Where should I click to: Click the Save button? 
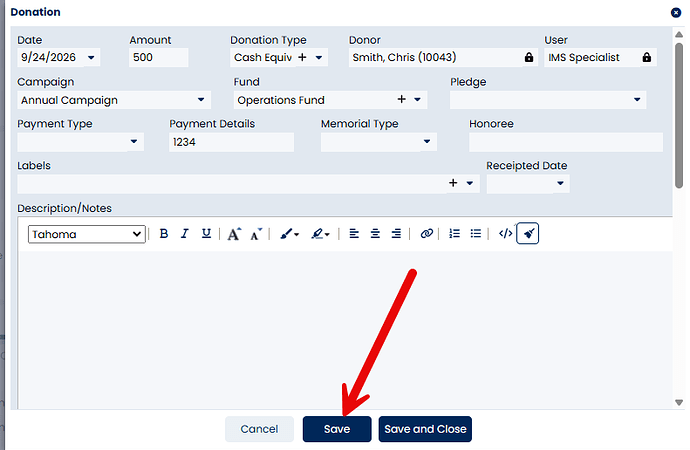coord(337,429)
